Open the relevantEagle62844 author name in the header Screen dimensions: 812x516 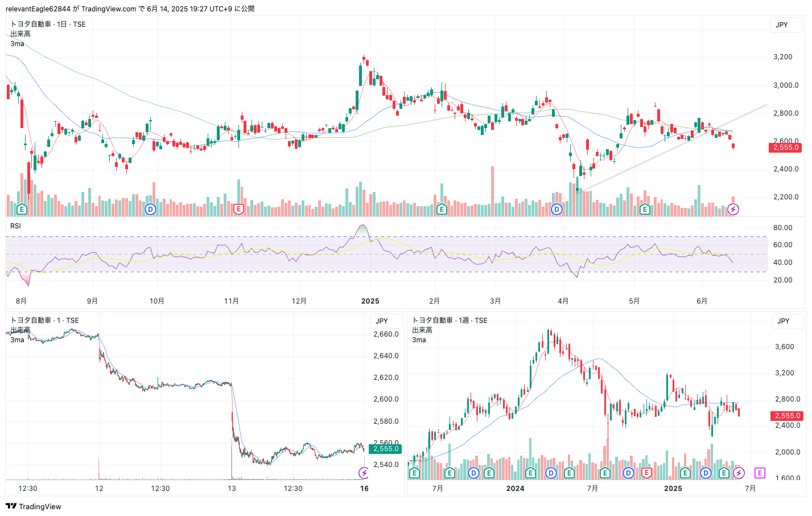38,9
